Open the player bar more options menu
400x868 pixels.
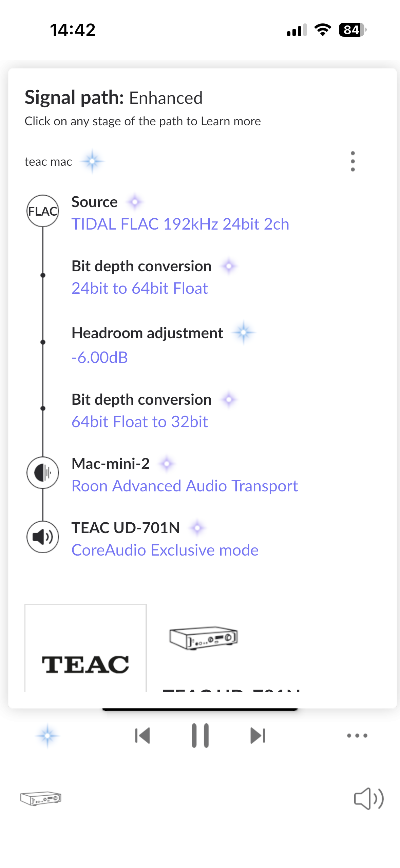pos(357,736)
